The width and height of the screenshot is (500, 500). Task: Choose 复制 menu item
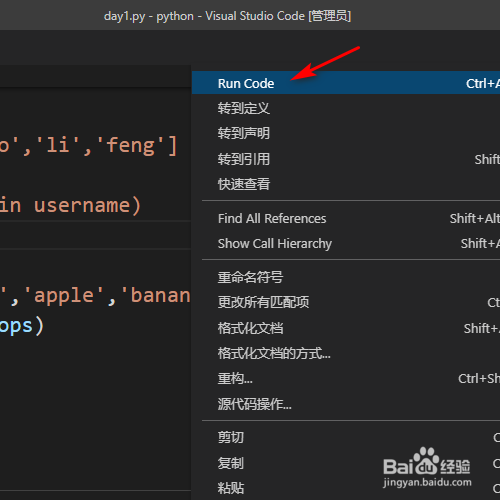[x=346, y=463]
